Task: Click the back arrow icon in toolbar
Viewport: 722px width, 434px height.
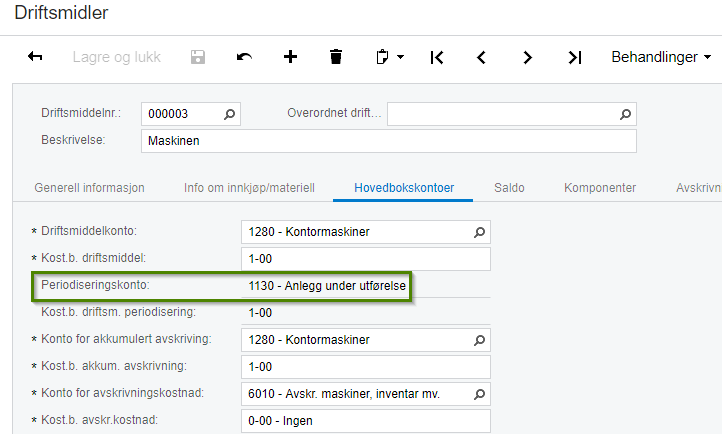Action: 35,57
